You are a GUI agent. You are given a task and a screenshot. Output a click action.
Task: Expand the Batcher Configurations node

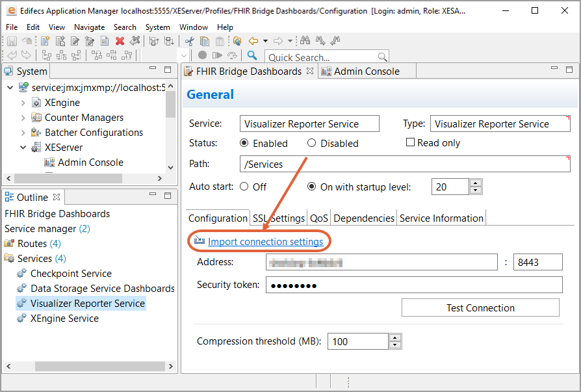point(23,133)
